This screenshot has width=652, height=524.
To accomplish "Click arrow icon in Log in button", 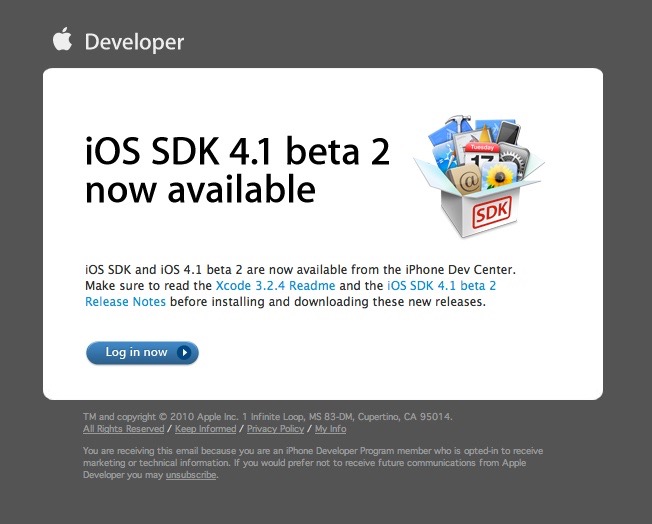I will [x=184, y=353].
